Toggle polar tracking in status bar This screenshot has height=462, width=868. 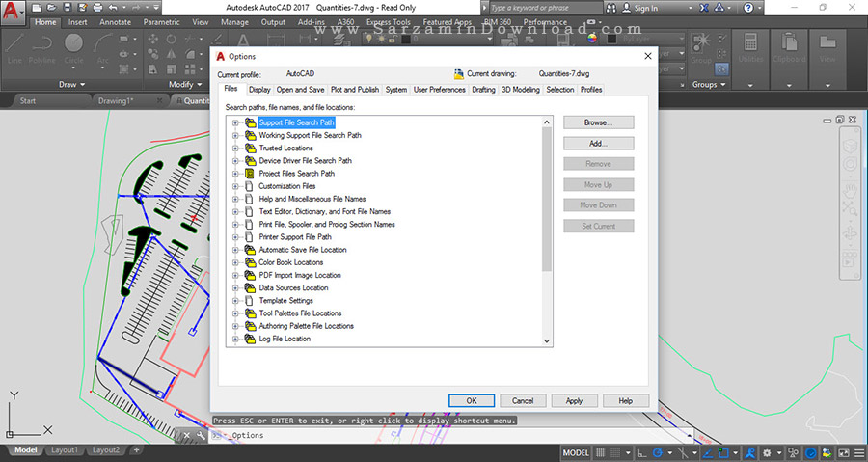[658, 453]
